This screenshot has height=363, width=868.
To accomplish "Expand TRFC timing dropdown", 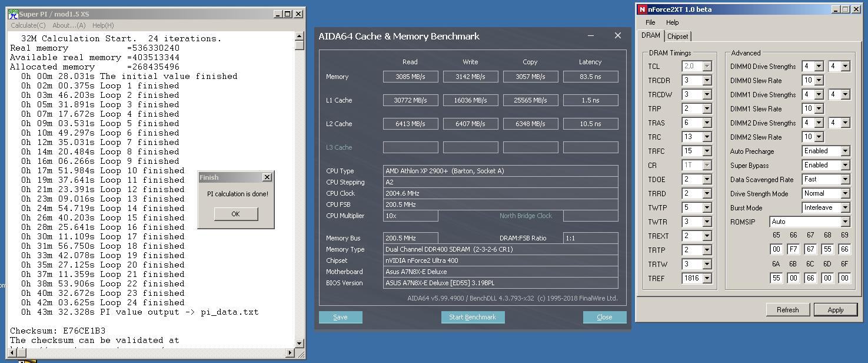I will (x=707, y=151).
